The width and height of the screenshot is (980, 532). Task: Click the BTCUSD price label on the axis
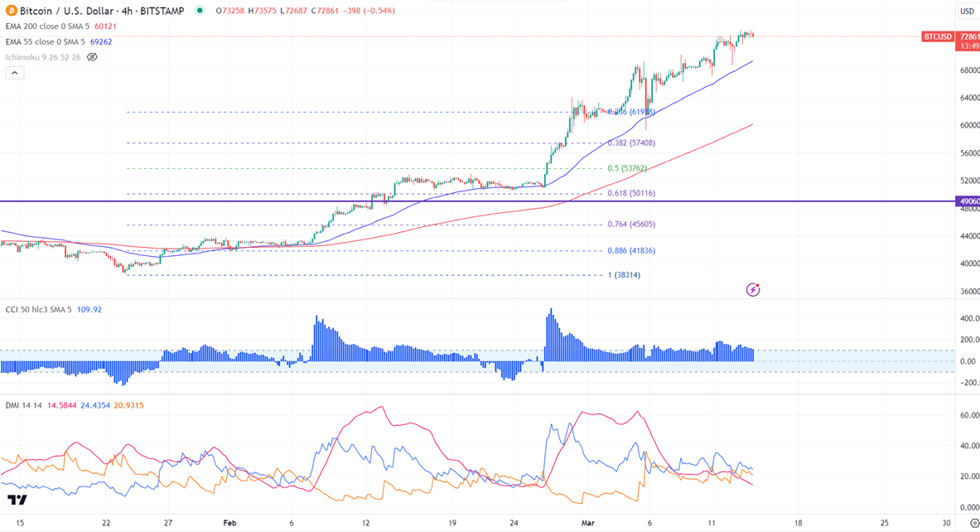pos(938,37)
